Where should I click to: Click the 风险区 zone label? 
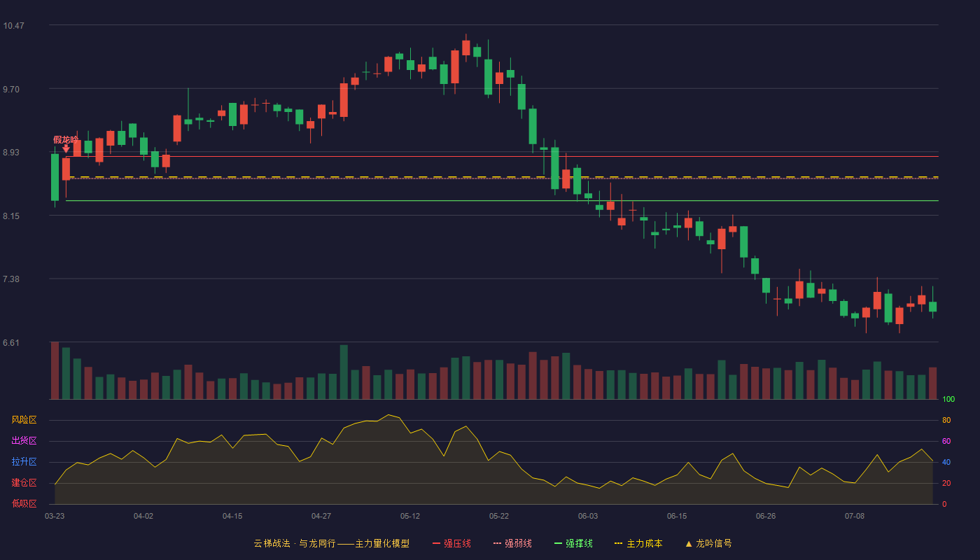pos(24,420)
